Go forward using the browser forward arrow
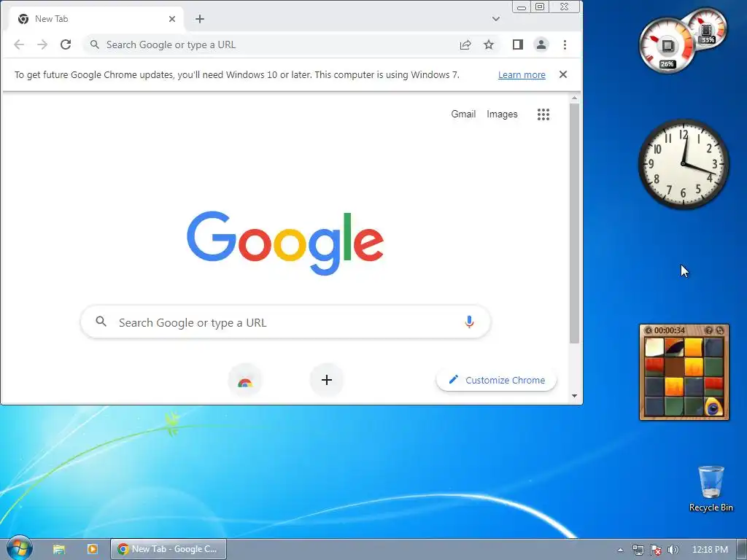This screenshot has width=747, height=560. (x=42, y=44)
